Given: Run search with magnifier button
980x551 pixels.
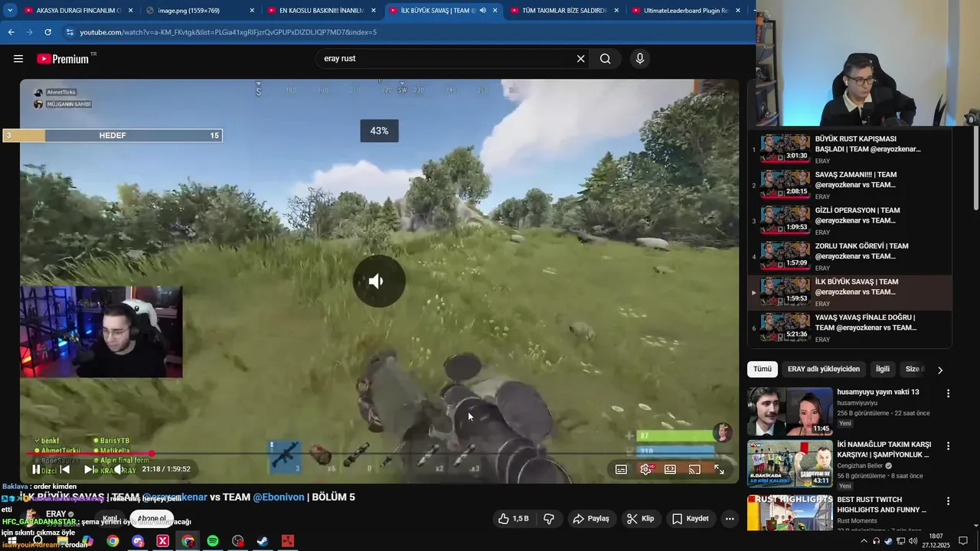Looking at the screenshot, I should 605,59.
